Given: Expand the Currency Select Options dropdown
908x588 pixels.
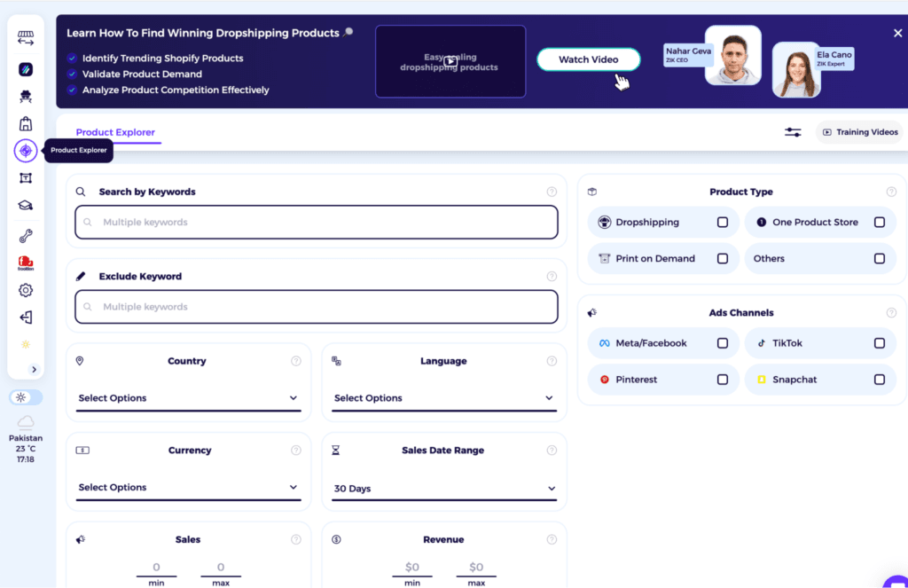Looking at the screenshot, I should [x=187, y=487].
